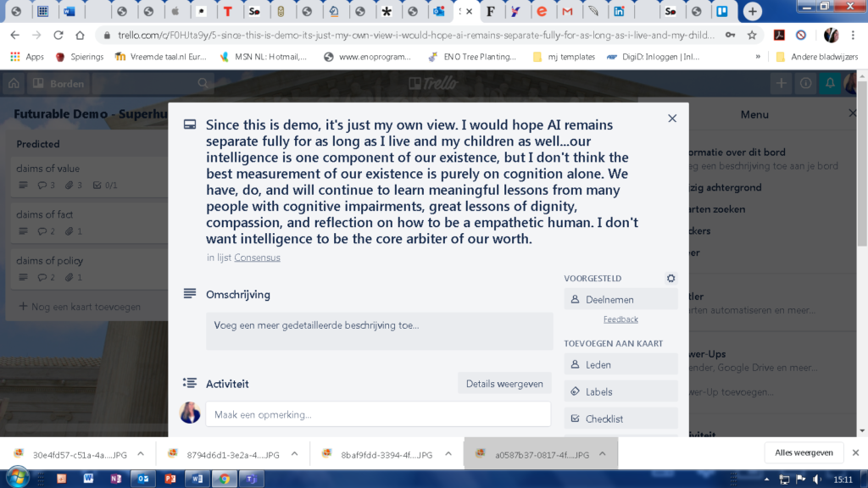
Task: Add a Checklist to the card
Action: pos(620,419)
